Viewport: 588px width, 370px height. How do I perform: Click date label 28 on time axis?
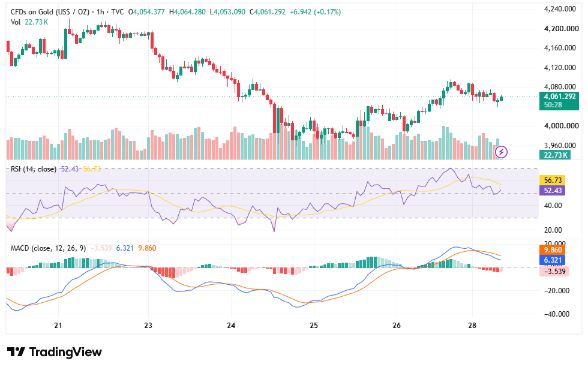[x=472, y=326]
